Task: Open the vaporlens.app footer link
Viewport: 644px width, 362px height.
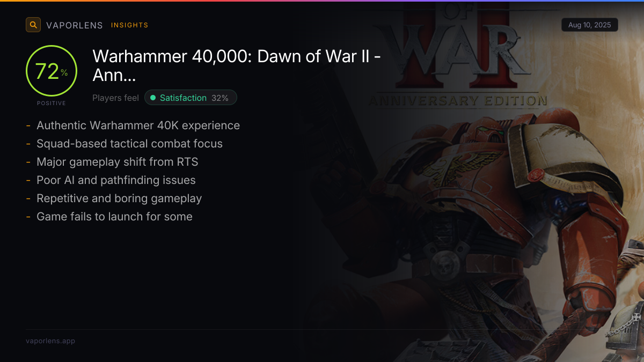Action: [50, 341]
